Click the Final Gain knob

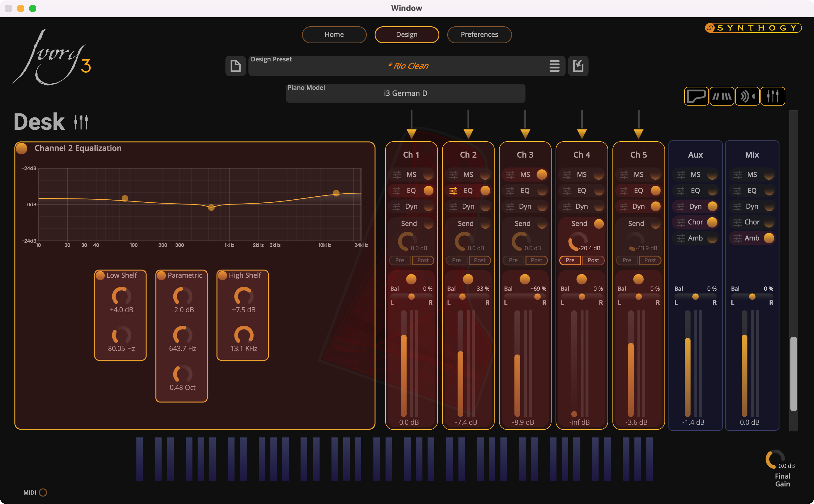point(775,459)
